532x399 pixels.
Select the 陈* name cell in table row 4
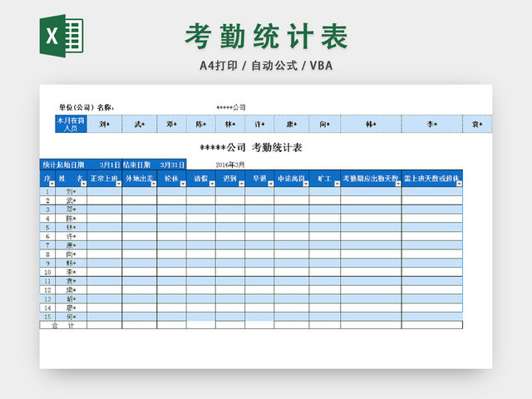pyautogui.click(x=71, y=219)
